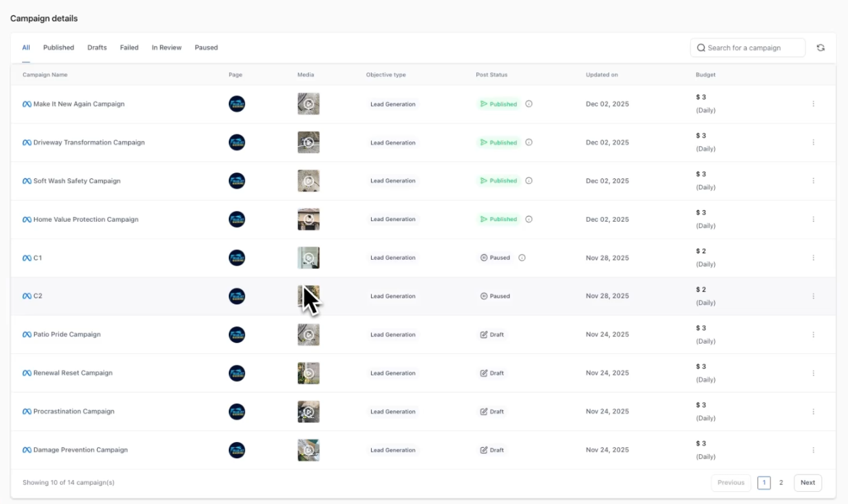Viewport: 848px width, 504px height.
Task: Open media thumbnail for Driveway Transformation Campaign
Action: point(308,142)
